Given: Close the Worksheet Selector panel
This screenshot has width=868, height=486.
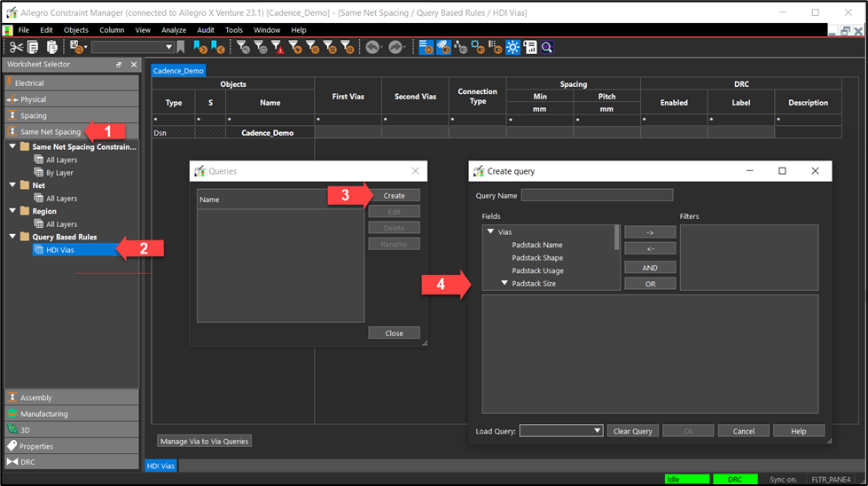Looking at the screenshot, I should click(x=133, y=65).
